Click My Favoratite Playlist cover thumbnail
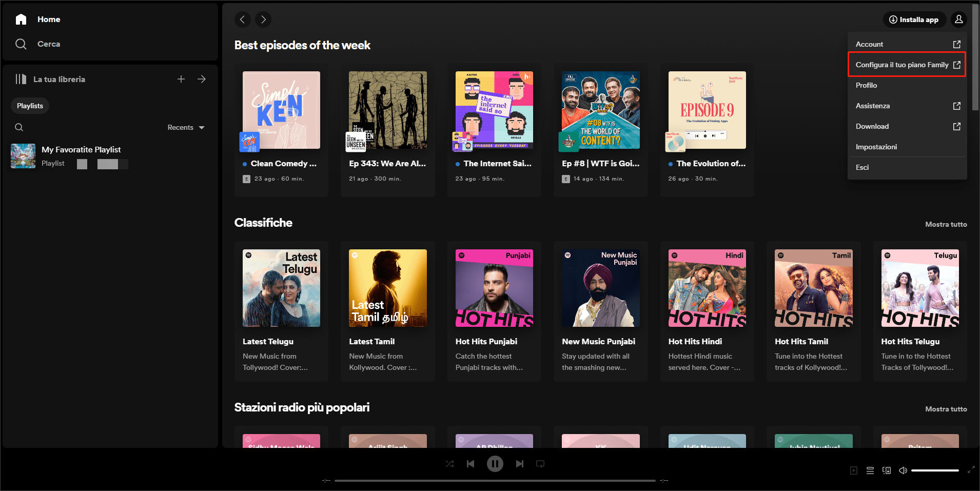This screenshot has width=980, height=491. click(23, 156)
